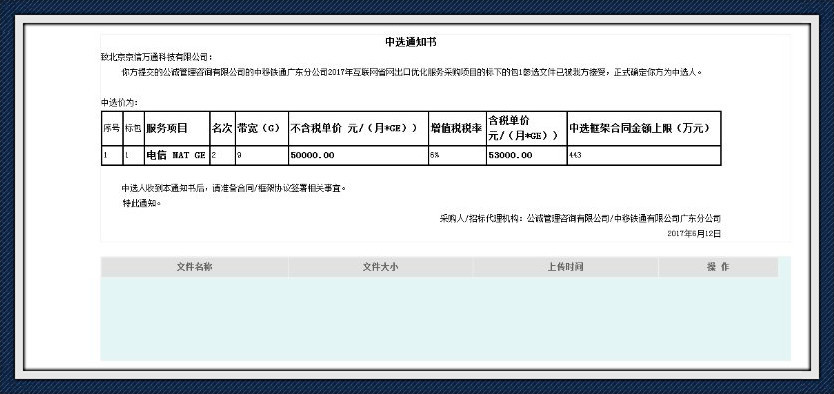Click the 53000.00 price cell
The width and height of the screenshot is (834, 394).
(x=527, y=155)
